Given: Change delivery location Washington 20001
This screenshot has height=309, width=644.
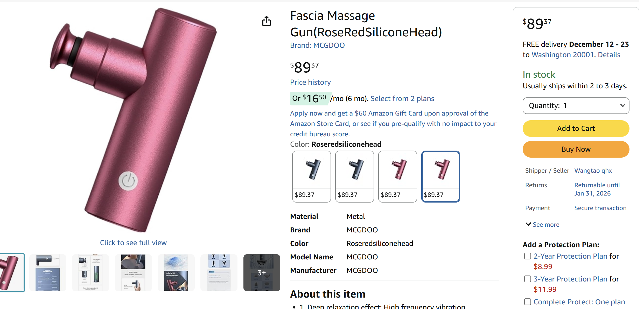Looking at the screenshot, I should click(x=563, y=55).
